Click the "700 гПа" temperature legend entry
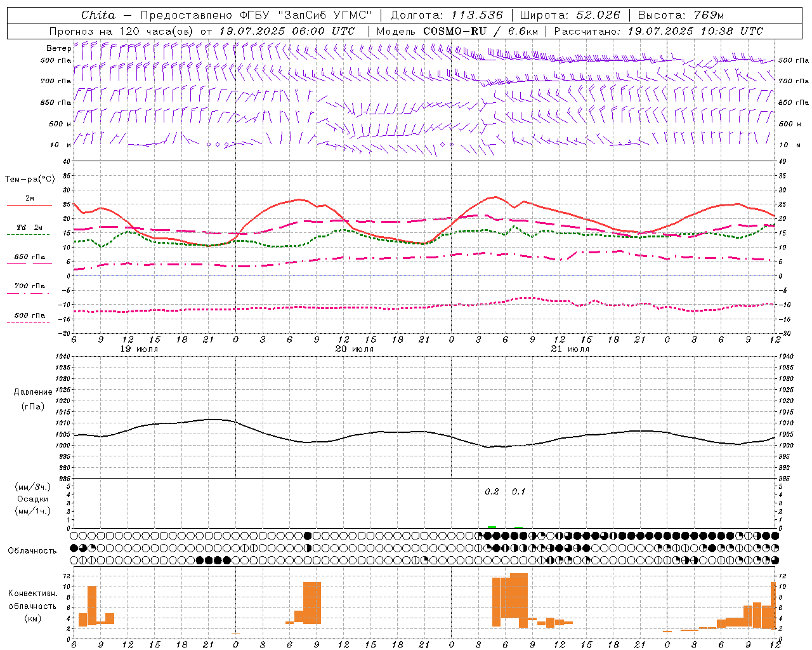 (30, 286)
